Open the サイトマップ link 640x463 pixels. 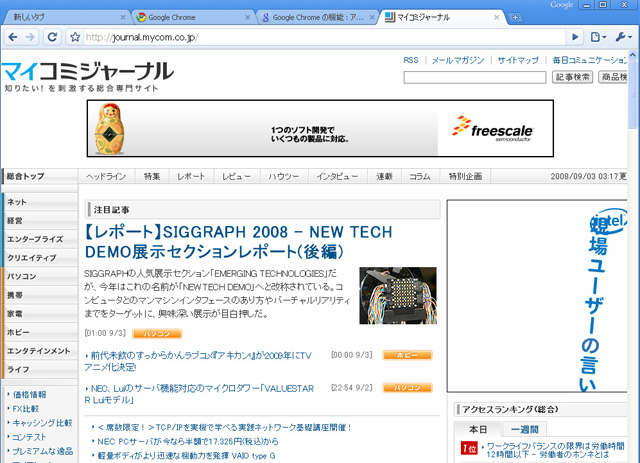[x=518, y=60]
